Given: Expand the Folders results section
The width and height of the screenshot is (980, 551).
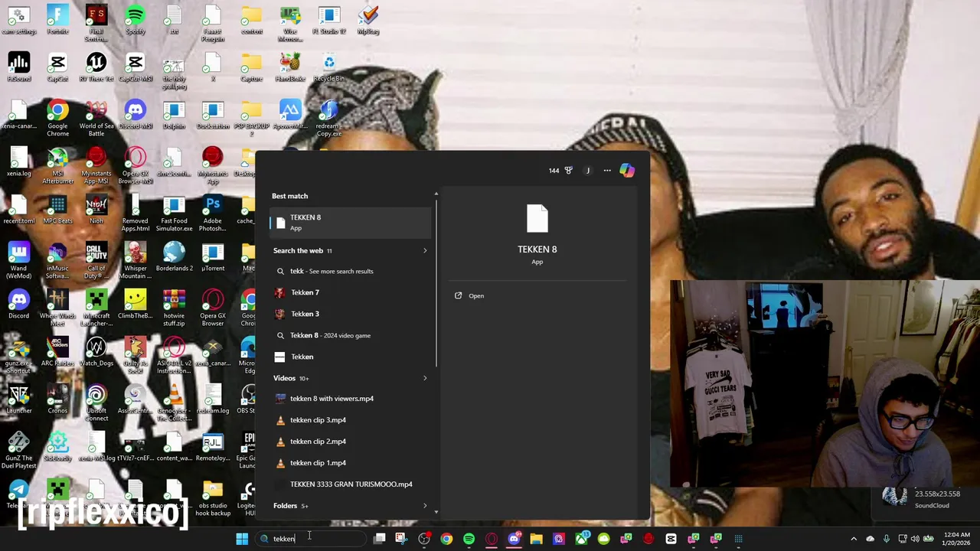Looking at the screenshot, I should 425,506.
